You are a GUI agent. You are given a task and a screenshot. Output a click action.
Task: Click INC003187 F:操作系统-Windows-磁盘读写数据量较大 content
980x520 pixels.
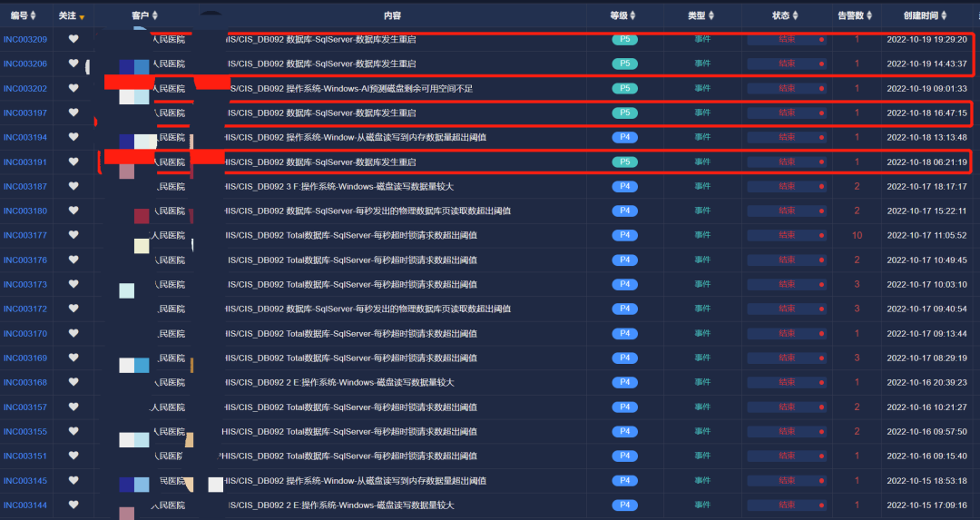point(338,187)
